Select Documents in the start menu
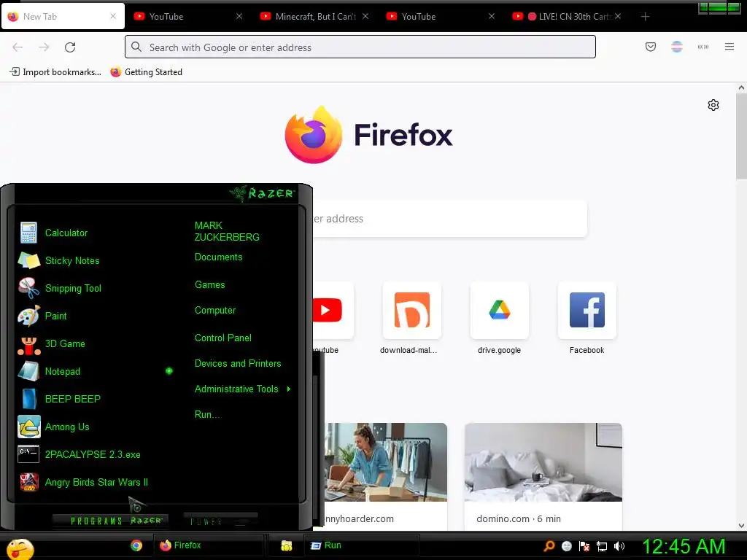 218,257
